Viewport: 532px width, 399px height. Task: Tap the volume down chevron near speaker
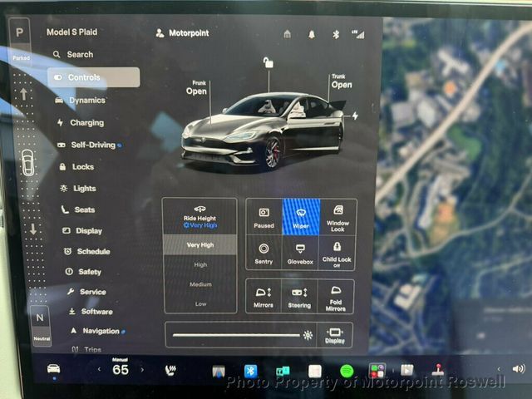[498, 368]
